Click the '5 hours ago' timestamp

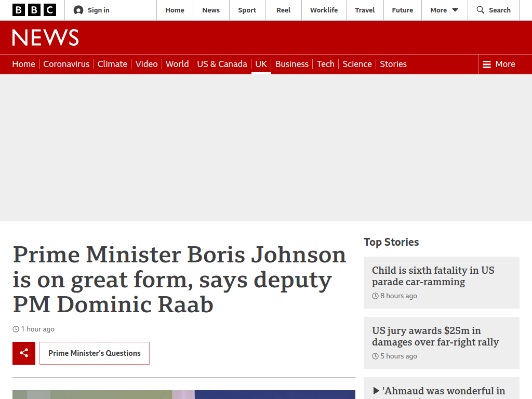(x=398, y=356)
